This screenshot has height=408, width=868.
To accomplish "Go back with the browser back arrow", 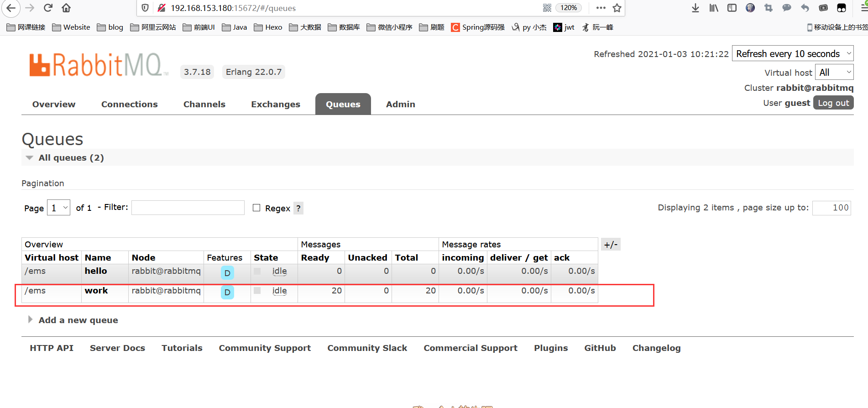I will pyautogui.click(x=11, y=8).
